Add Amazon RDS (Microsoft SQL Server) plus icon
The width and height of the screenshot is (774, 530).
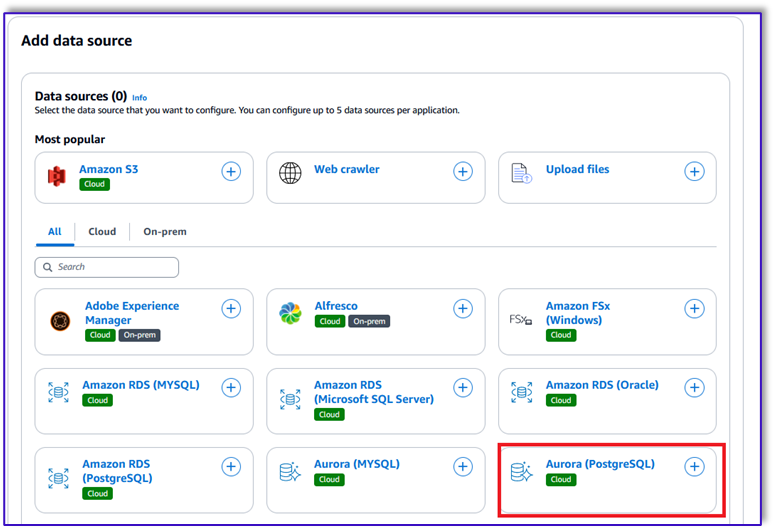point(463,387)
